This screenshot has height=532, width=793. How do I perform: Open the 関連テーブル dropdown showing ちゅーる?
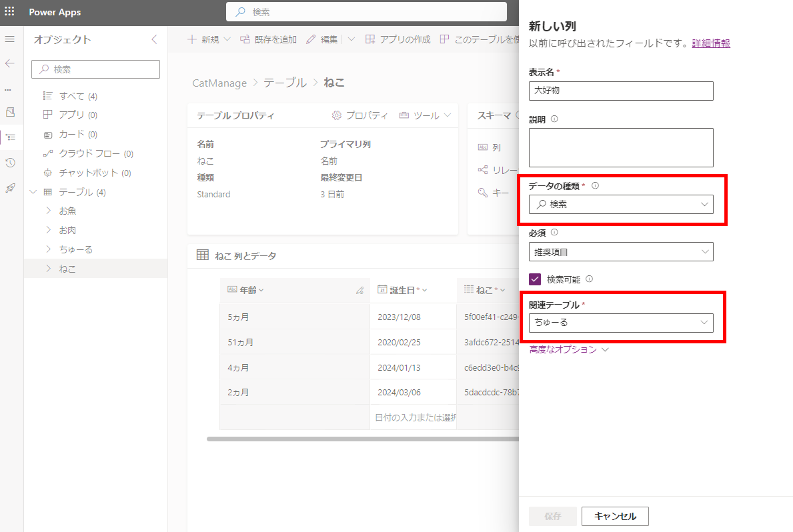tap(620, 323)
